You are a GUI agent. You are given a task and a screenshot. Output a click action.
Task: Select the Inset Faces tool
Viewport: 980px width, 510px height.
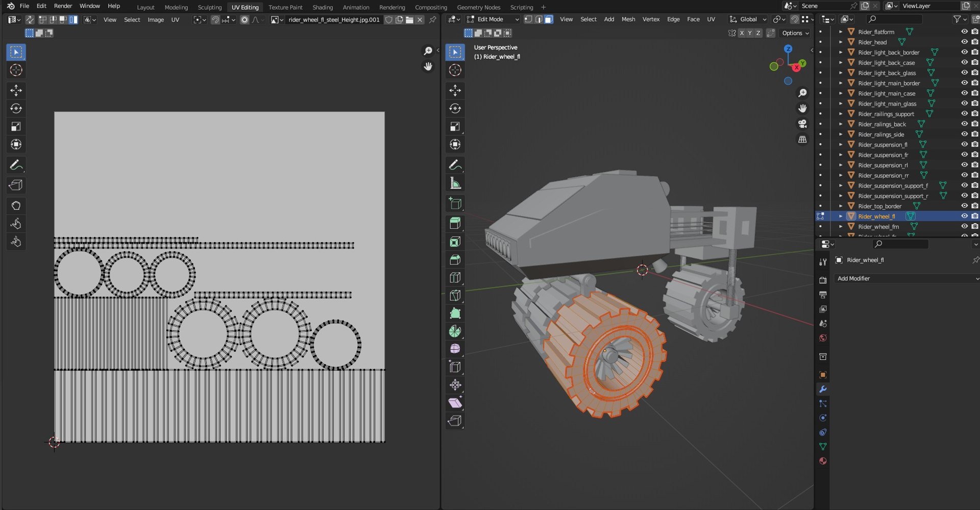(x=455, y=241)
